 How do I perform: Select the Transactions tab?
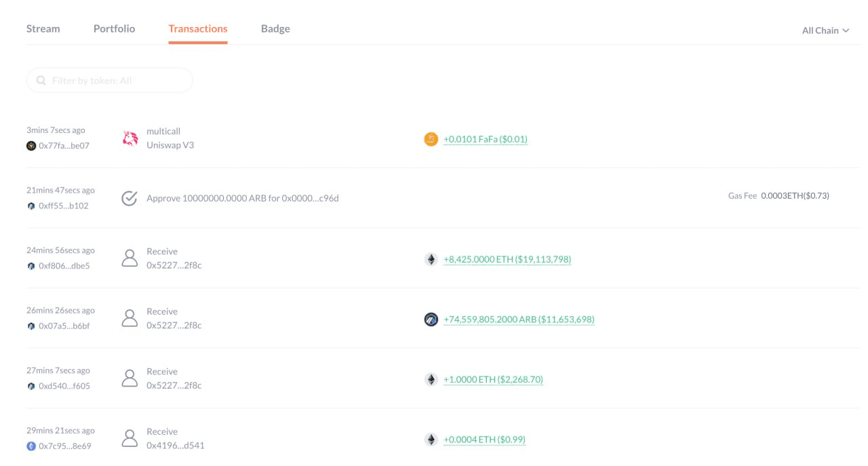point(198,28)
